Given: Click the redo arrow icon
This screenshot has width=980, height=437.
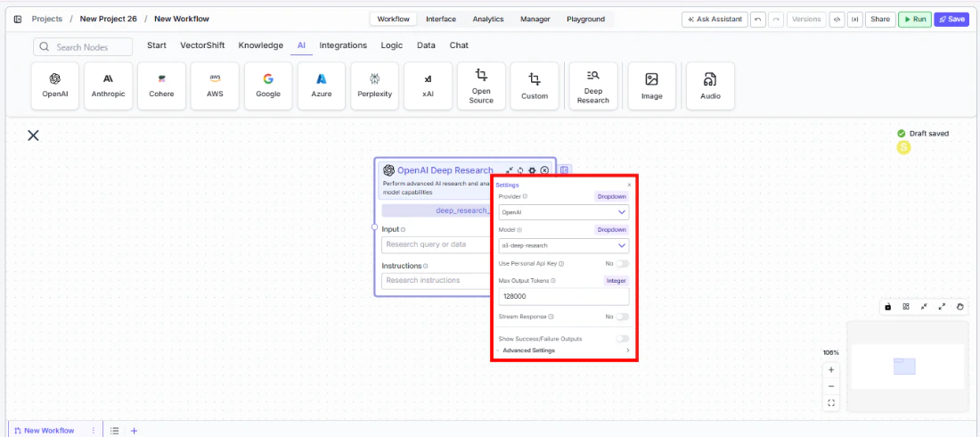Looking at the screenshot, I should [776, 20].
